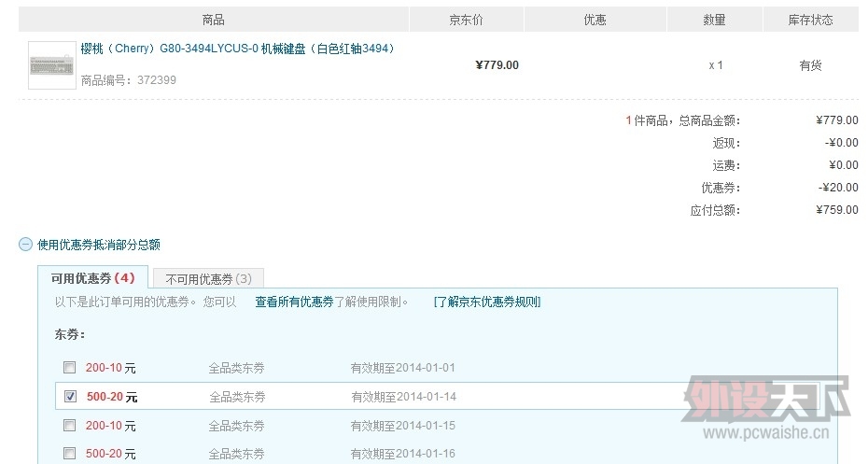Switch to the 不可用优惠券 (3) tab

pos(208,279)
